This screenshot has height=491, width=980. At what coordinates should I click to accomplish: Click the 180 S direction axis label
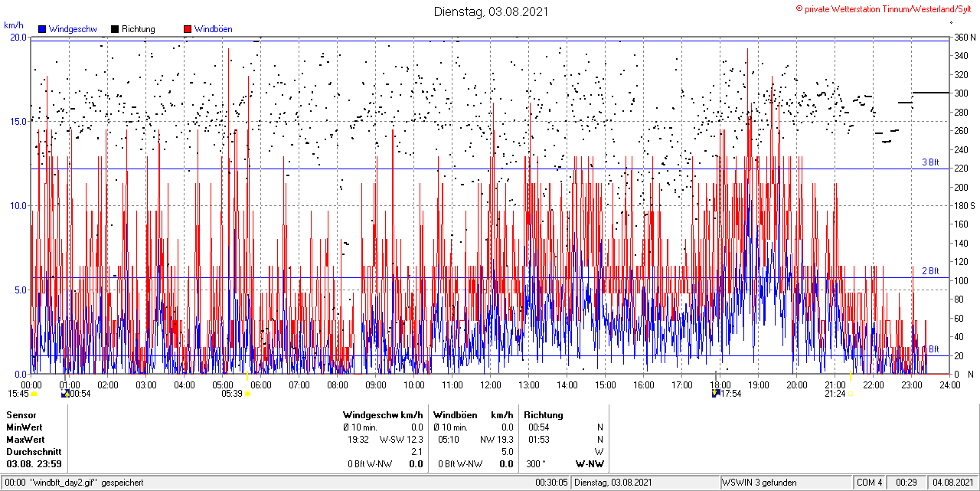point(964,205)
